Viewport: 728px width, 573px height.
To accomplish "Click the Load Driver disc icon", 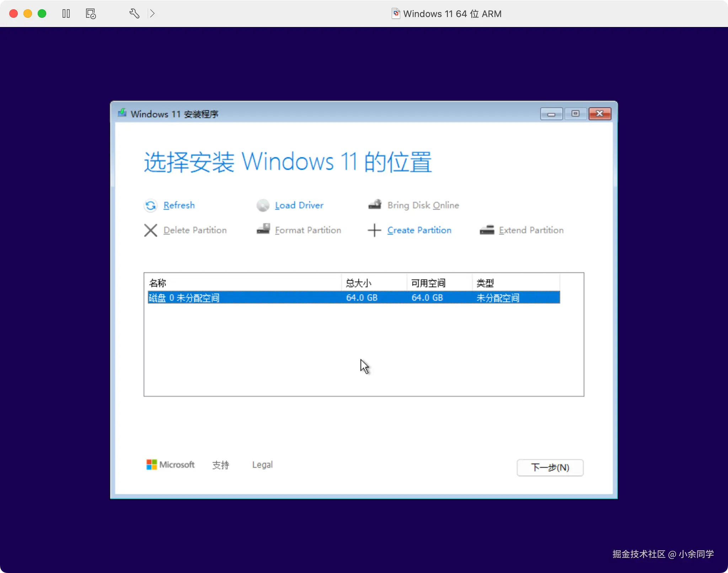I will (x=263, y=205).
